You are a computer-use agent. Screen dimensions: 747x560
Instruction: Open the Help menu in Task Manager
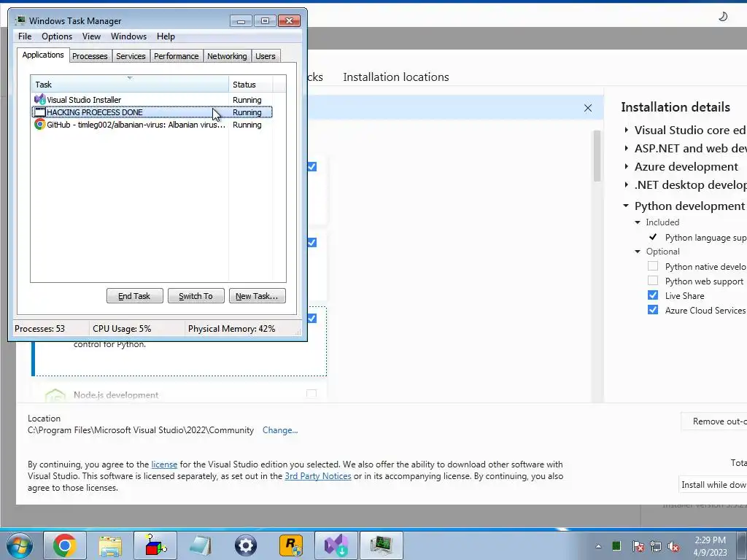(x=166, y=36)
